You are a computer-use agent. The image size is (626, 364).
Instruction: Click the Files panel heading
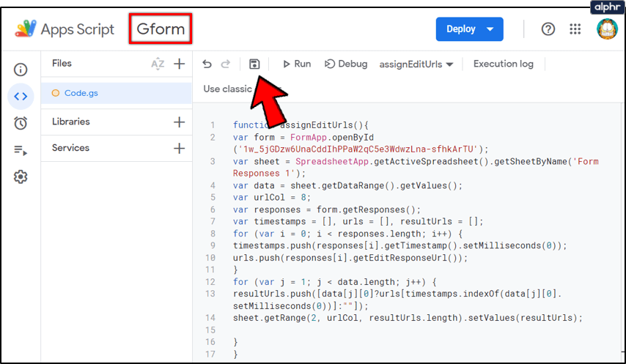[62, 63]
